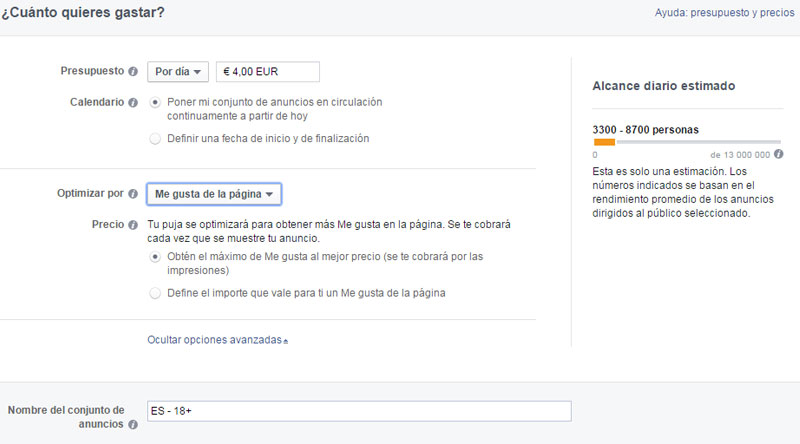Click the '€ 4,00 EUR' budget field
The image size is (800, 444).
[268, 71]
